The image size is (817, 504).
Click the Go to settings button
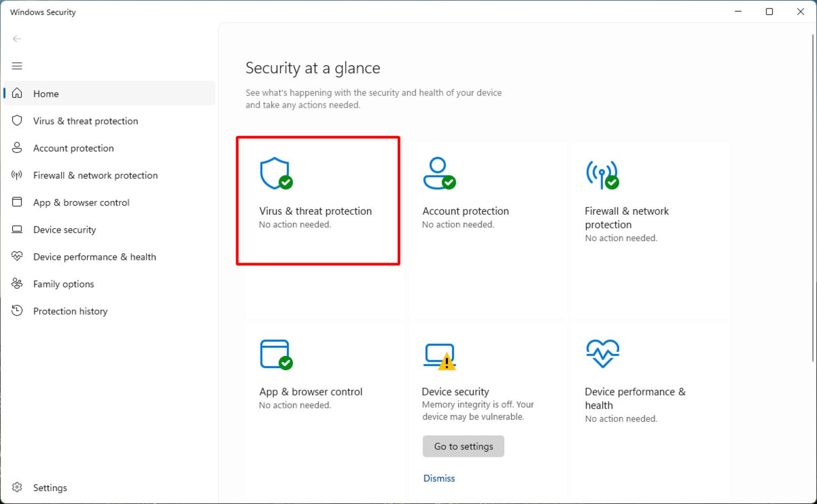(463, 446)
